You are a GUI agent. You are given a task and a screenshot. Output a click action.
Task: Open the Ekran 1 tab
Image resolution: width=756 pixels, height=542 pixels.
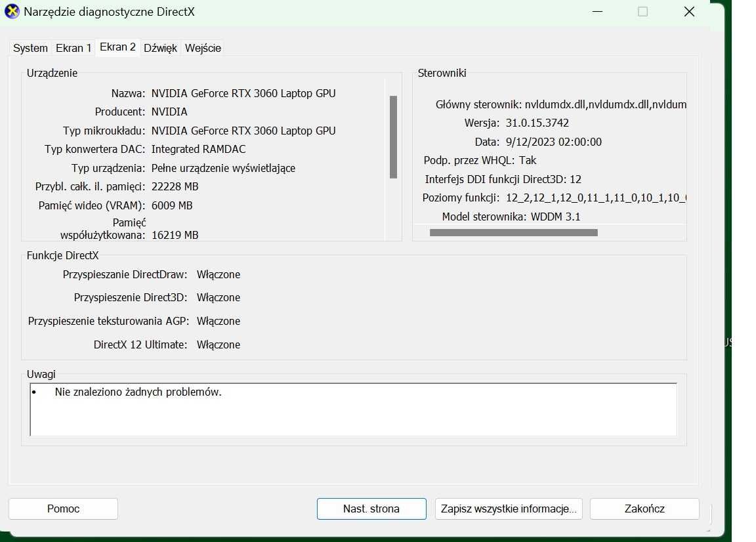pos(73,48)
